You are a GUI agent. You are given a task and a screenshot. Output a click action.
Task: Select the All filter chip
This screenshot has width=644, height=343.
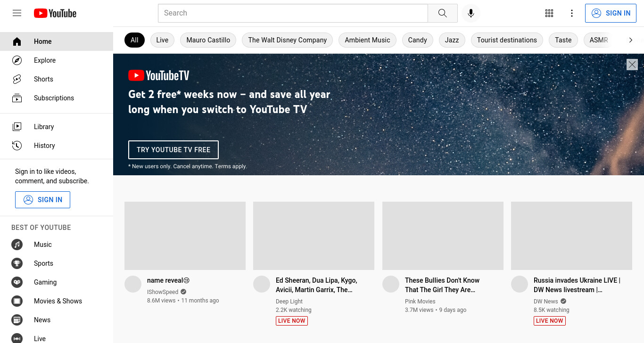(134, 40)
